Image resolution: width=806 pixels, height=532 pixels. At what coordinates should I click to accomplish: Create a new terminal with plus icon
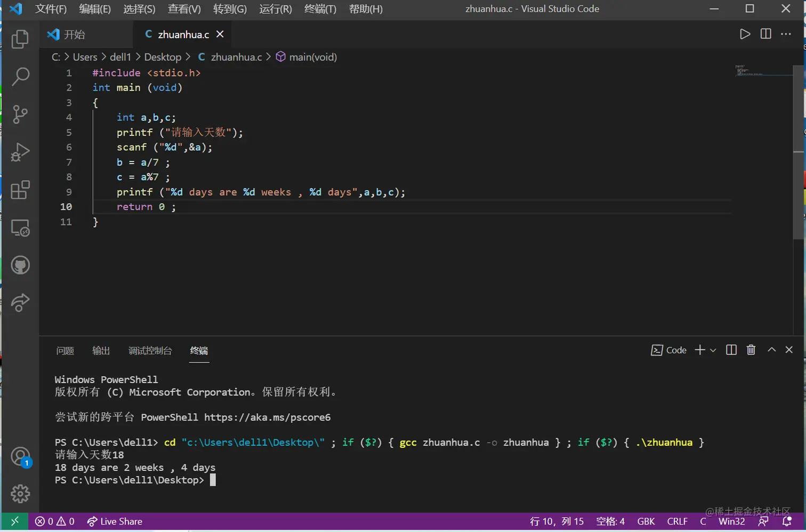[700, 350]
